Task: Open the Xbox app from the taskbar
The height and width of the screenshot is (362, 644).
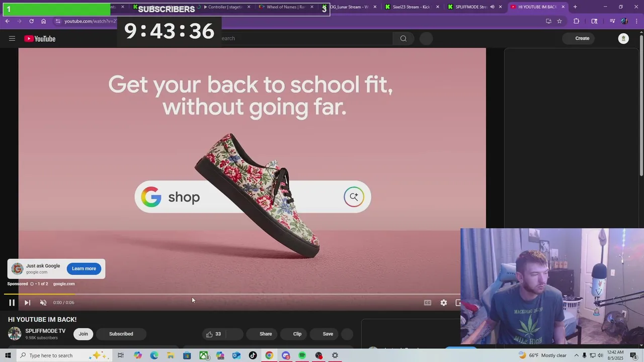Action: coord(204,355)
